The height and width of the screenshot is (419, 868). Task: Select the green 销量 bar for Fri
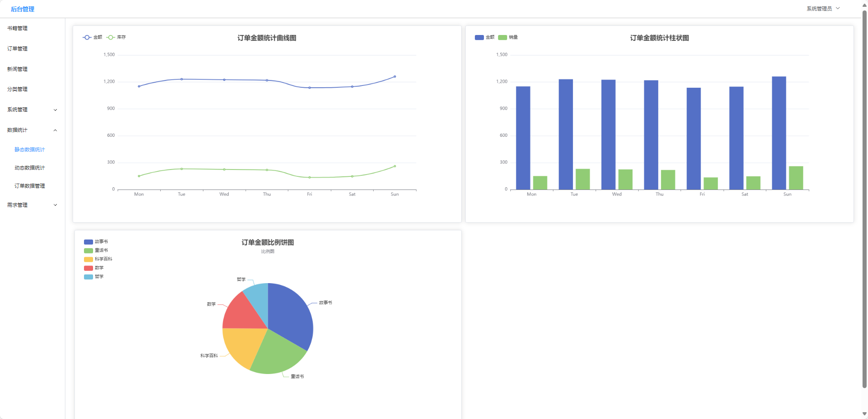tap(711, 184)
